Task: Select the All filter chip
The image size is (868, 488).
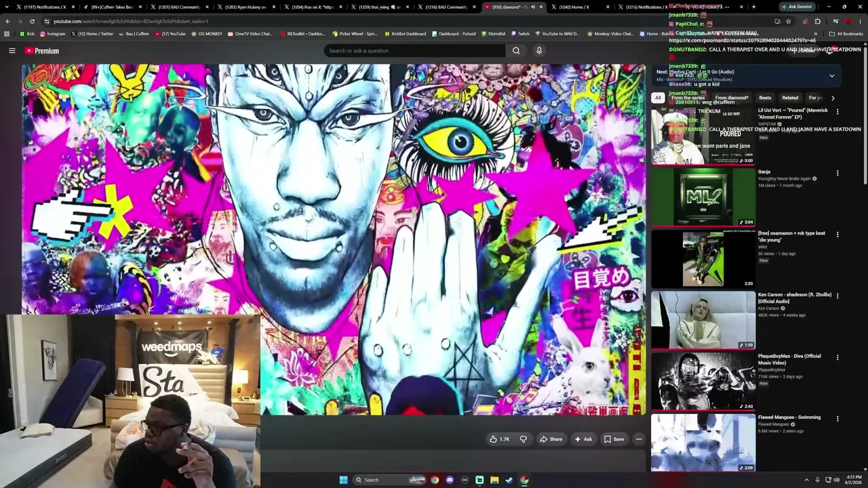Action: tap(658, 98)
